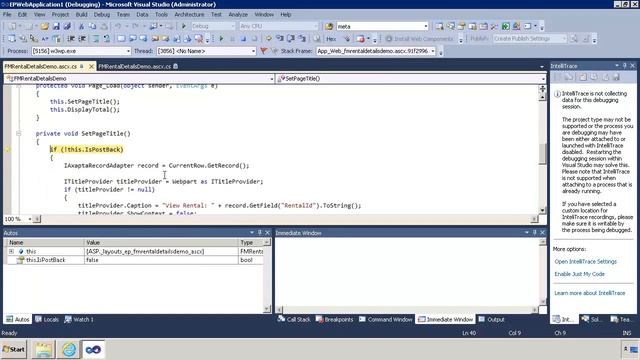Click the Clear Bookmarks icon
The width and height of the screenshot is (640, 360).
199,39
